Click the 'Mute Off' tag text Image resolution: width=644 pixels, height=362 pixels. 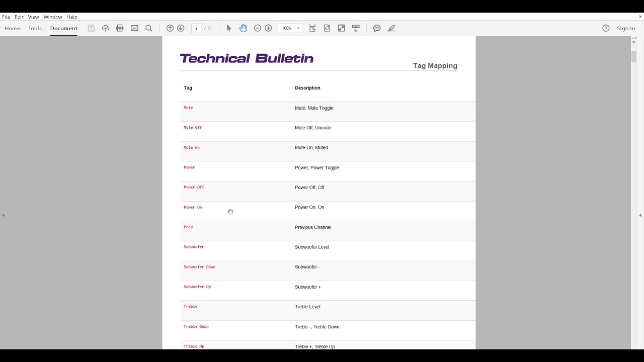[193, 128]
